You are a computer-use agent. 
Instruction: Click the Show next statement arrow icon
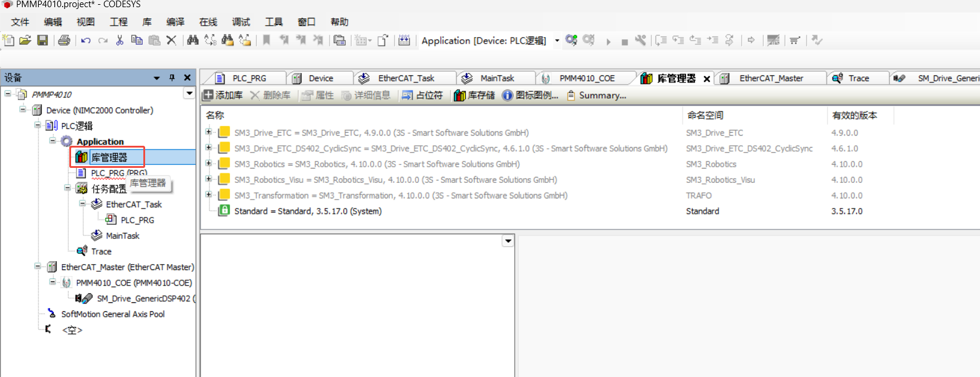tap(751, 40)
